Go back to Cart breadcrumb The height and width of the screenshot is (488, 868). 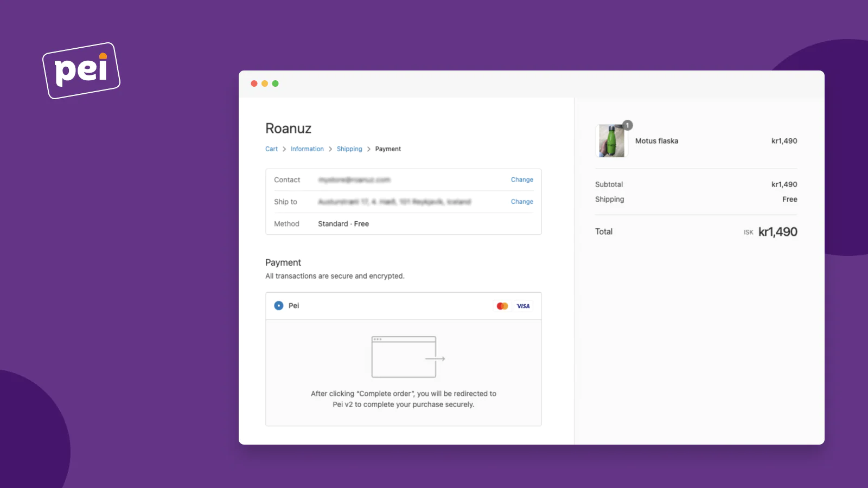click(x=271, y=149)
